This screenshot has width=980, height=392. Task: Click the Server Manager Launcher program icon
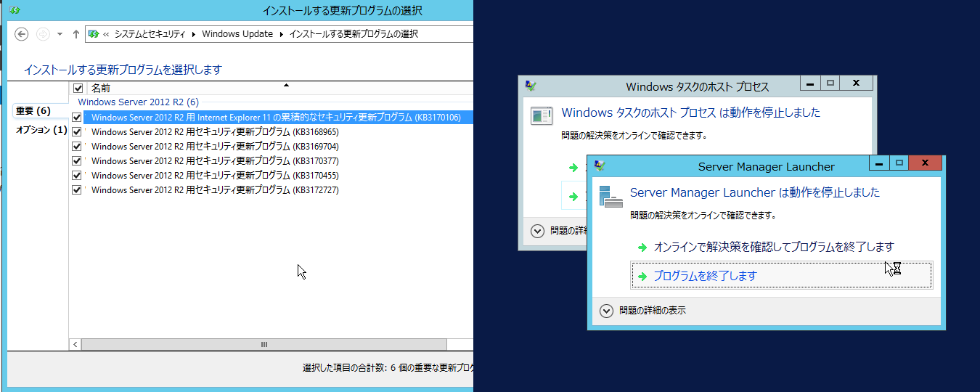611,196
